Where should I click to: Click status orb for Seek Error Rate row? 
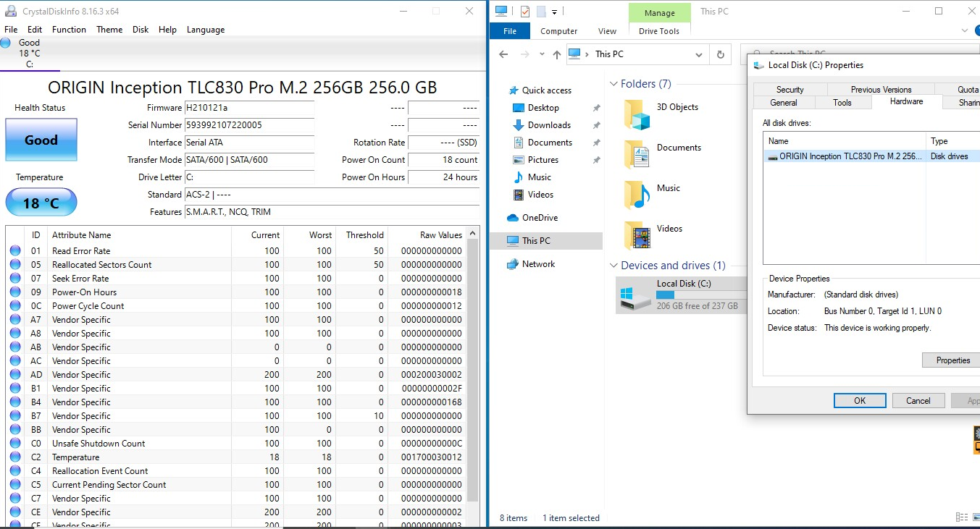[15, 279]
